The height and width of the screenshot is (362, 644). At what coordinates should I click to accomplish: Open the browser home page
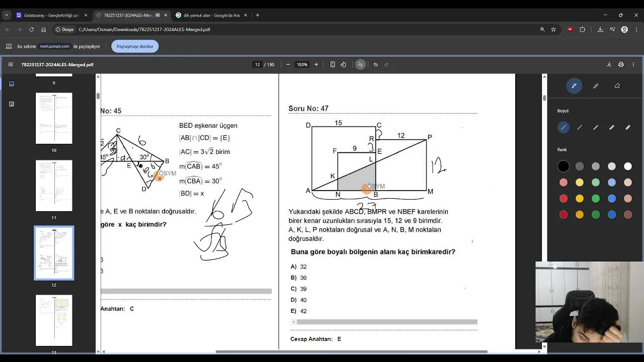(43, 30)
